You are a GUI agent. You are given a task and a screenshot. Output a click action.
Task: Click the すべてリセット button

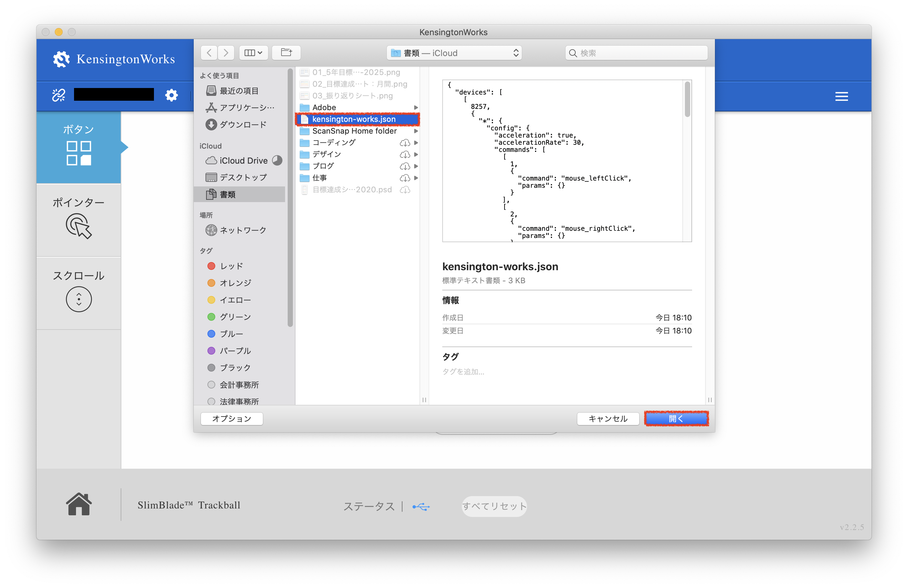[x=494, y=507]
